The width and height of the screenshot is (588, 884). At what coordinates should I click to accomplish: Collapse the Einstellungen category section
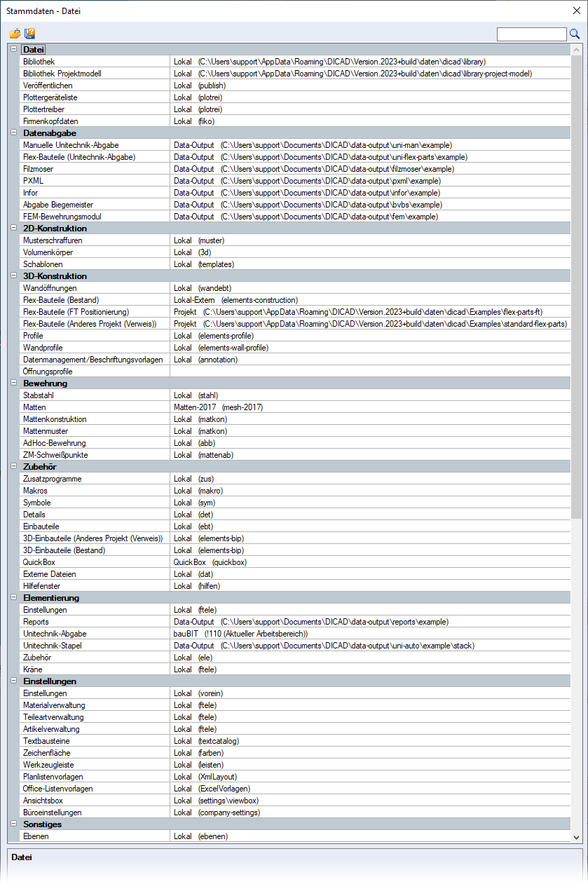(13, 681)
